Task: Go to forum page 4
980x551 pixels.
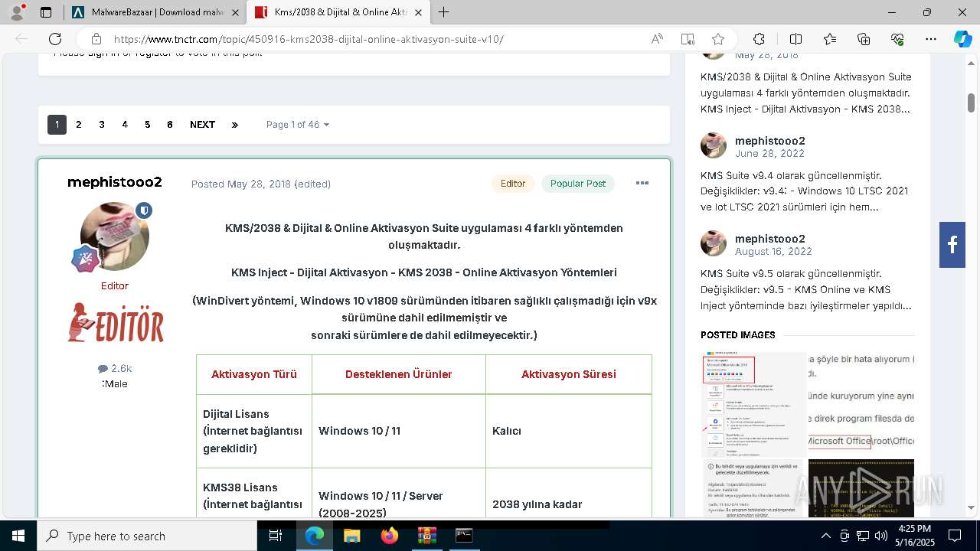Action: [124, 125]
